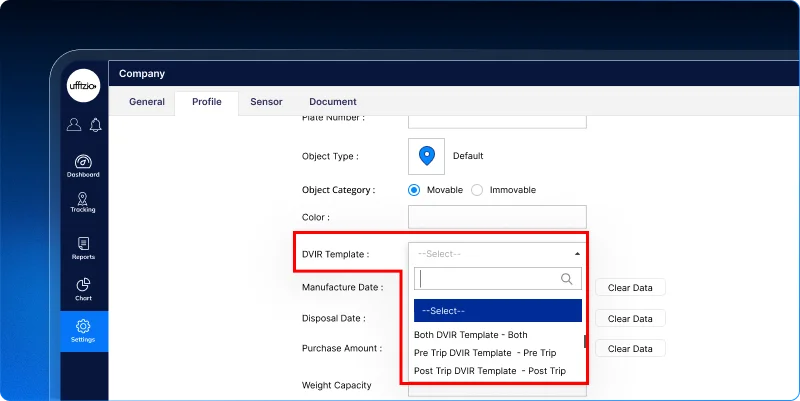
Task: Click Clear Data beside Purchase Amount
Action: pyautogui.click(x=630, y=348)
